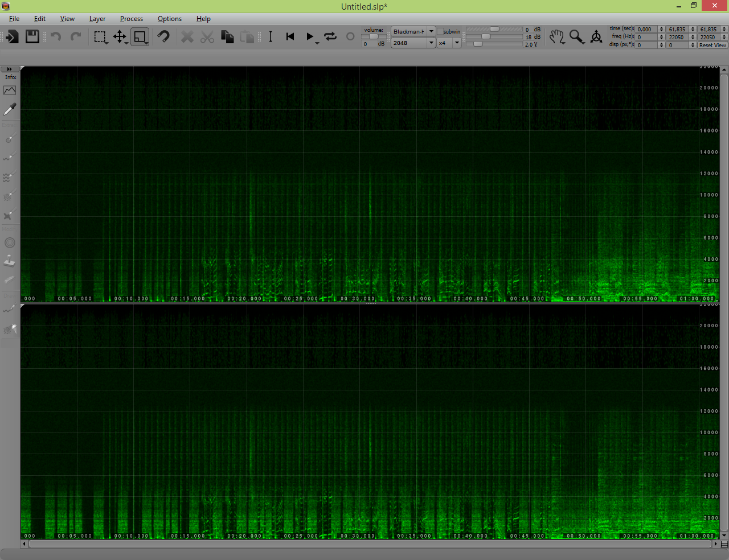Enable the subwin checkbox
Image resolution: width=729 pixels, height=560 pixels.
click(x=440, y=32)
